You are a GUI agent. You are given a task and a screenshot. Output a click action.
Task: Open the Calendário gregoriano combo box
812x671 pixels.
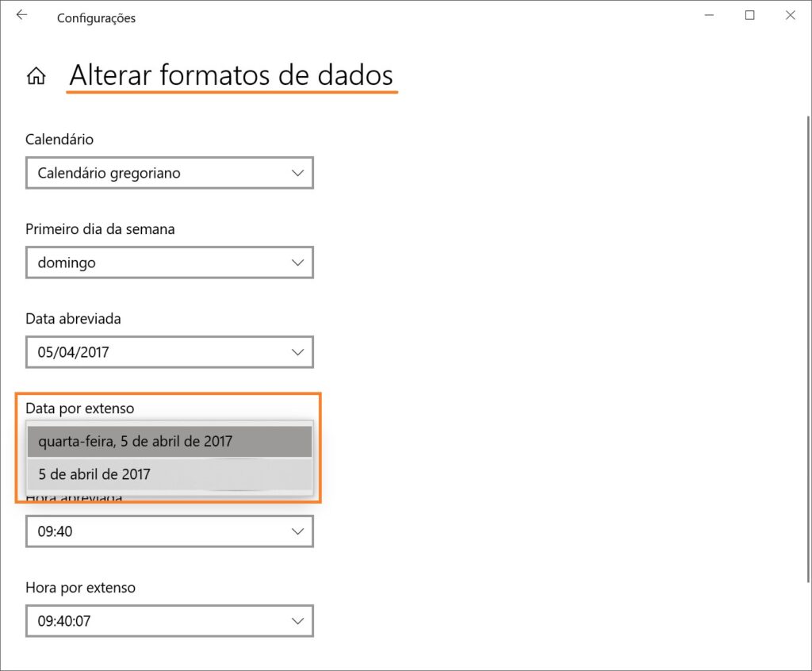pos(169,173)
